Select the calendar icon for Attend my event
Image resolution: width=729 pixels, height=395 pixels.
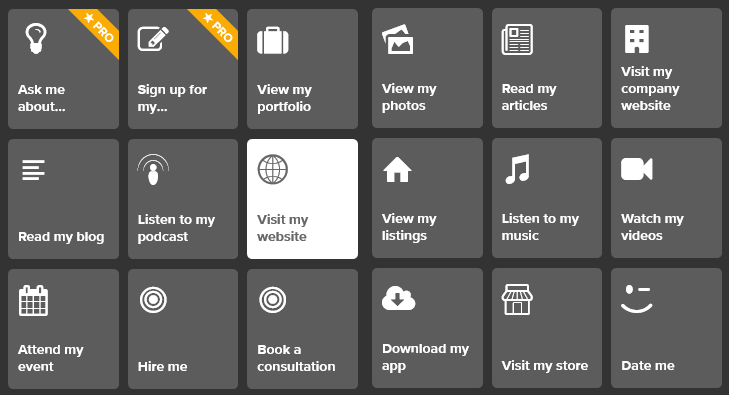(x=33, y=301)
